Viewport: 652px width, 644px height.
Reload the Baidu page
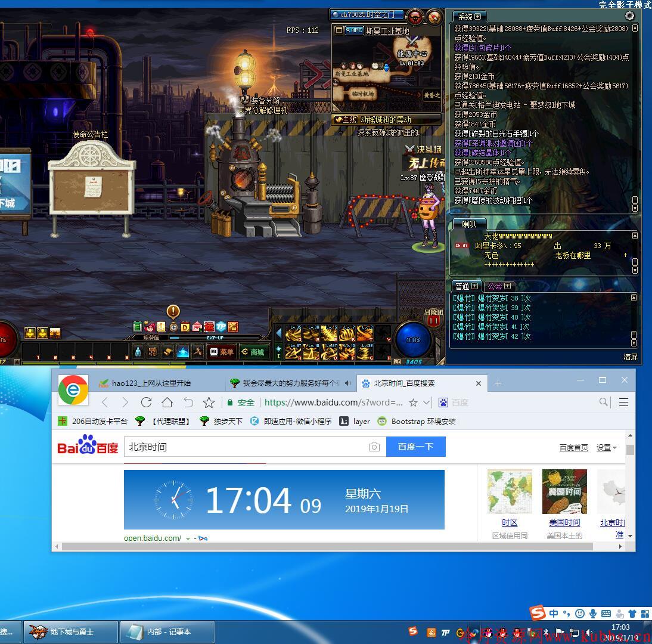coord(147,402)
